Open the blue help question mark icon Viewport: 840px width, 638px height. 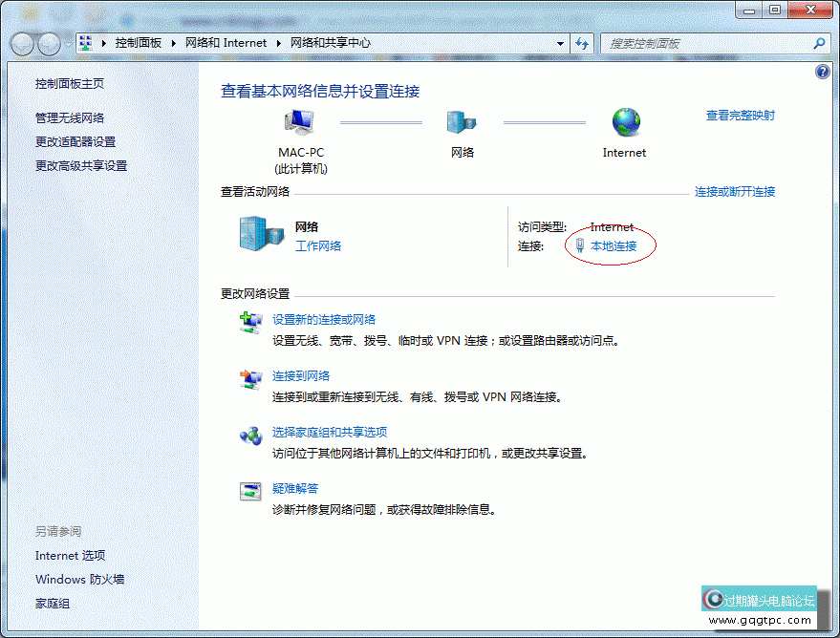[822, 71]
